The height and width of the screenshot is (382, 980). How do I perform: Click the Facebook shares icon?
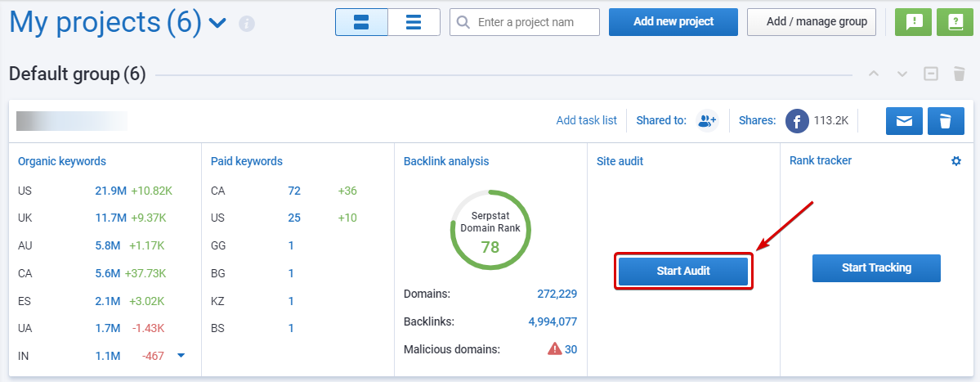[x=797, y=121]
